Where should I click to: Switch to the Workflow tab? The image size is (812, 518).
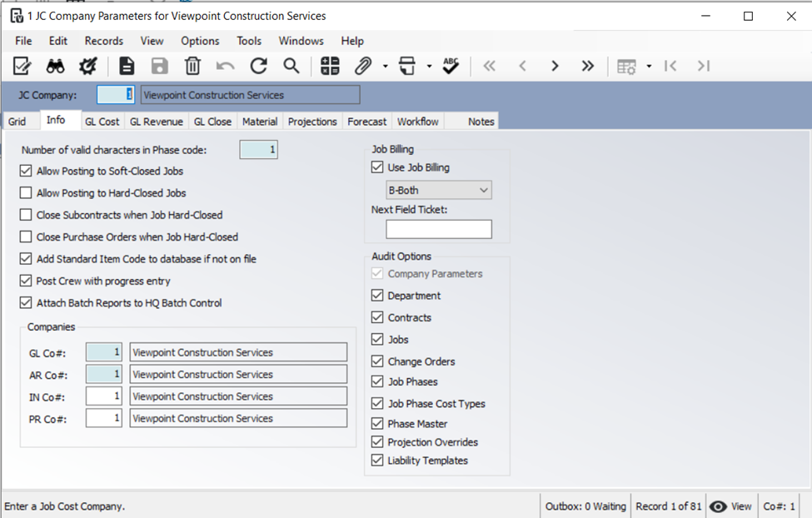point(418,122)
